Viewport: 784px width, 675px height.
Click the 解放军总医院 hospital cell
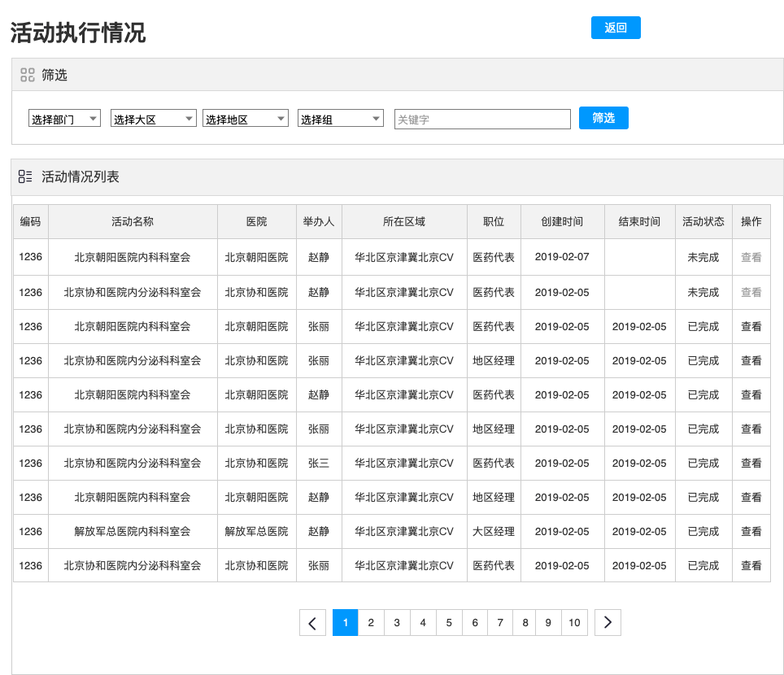(x=256, y=532)
